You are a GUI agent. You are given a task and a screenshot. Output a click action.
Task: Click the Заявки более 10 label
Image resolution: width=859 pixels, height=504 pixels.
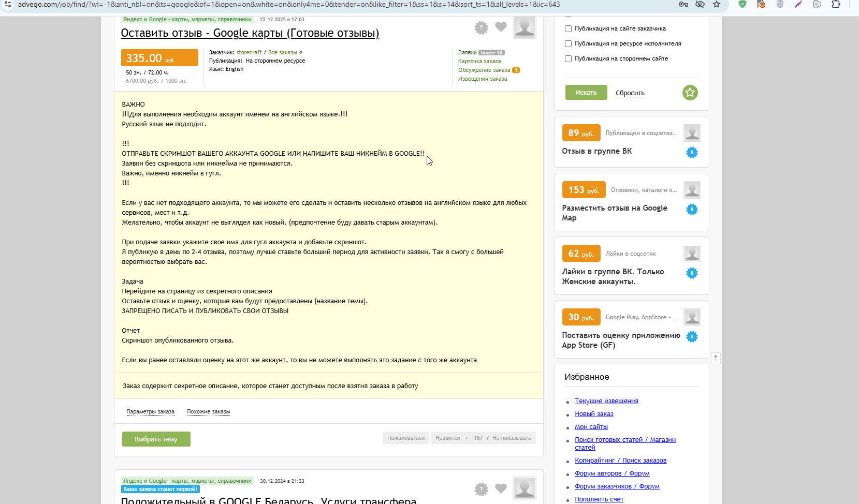[482, 53]
